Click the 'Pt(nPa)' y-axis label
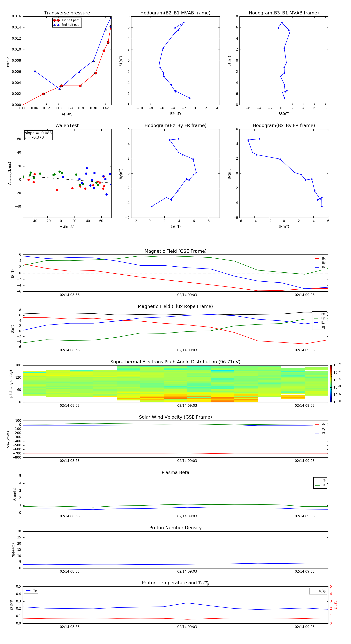The image size is (351, 644). tap(8, 61)
